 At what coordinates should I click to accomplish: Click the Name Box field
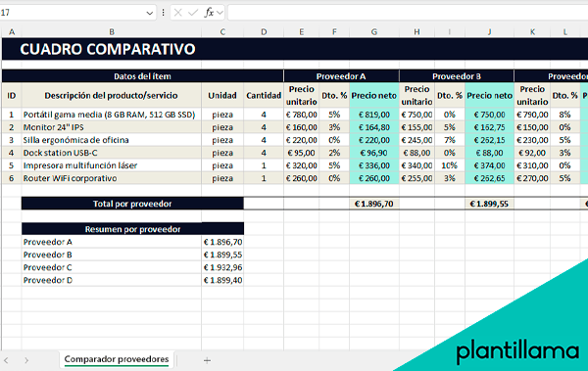coord(73,13)
